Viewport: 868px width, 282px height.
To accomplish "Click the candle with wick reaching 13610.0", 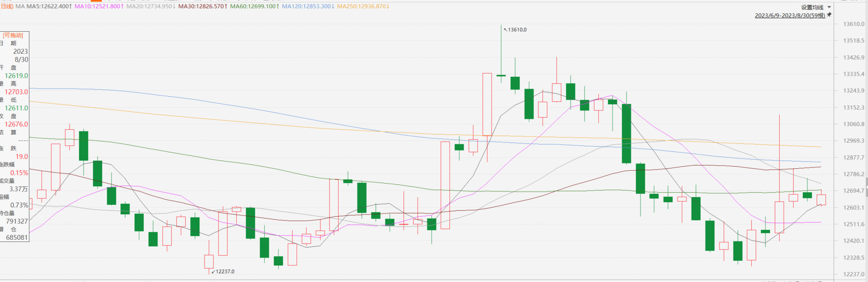I will (x=501, y=75).
